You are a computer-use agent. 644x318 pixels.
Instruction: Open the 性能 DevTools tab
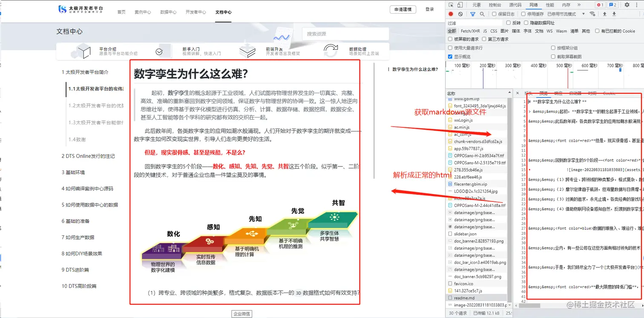(550, 5)
